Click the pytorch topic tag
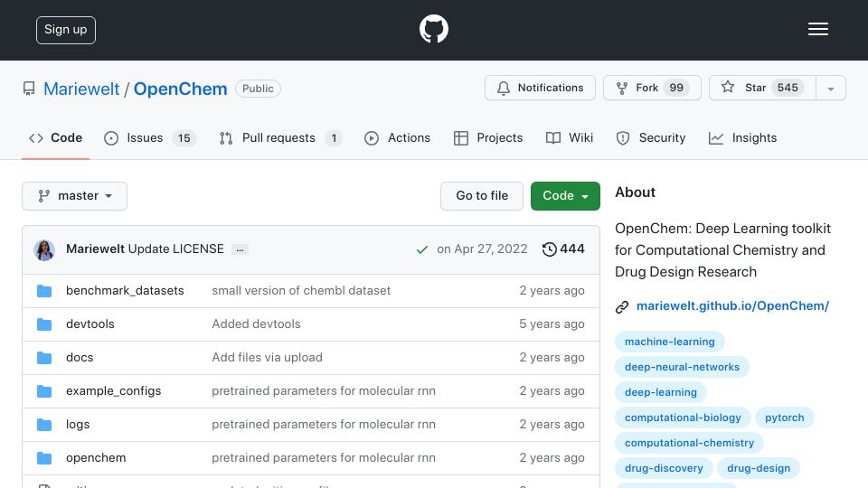The image size is (868, 488). coord(785,418)
